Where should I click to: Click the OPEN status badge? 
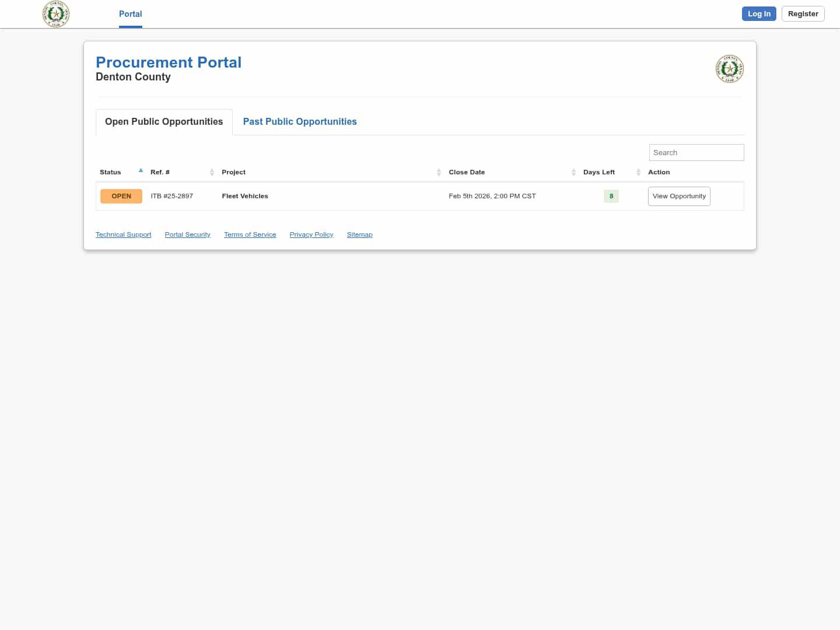coord(121,196)
